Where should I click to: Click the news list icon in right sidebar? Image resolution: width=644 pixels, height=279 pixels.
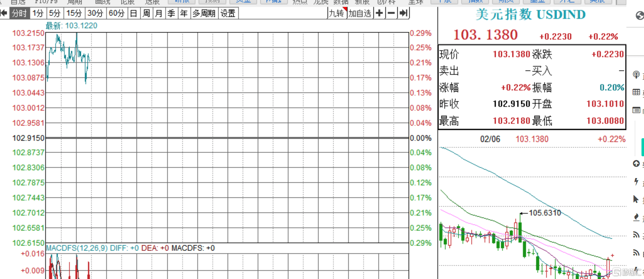tap(636, 111)
